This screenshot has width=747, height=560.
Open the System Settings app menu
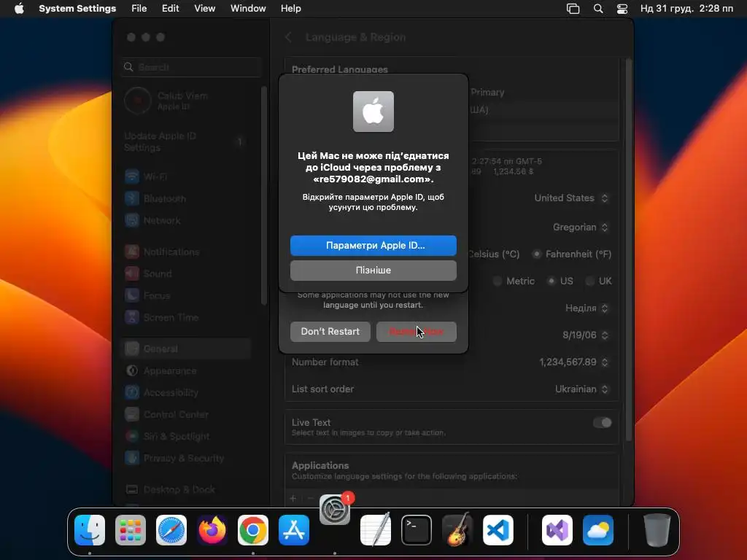point(77,9)
